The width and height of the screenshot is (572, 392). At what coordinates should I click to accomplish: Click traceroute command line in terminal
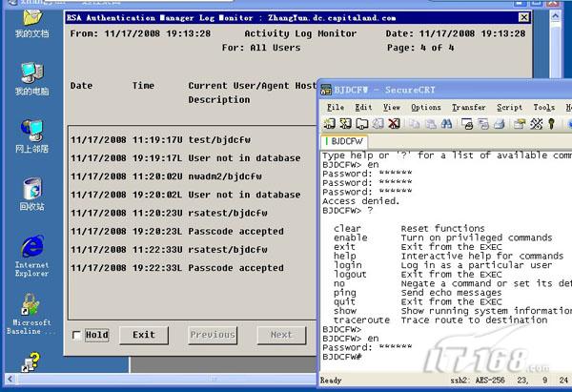click(x=440, y=320)
